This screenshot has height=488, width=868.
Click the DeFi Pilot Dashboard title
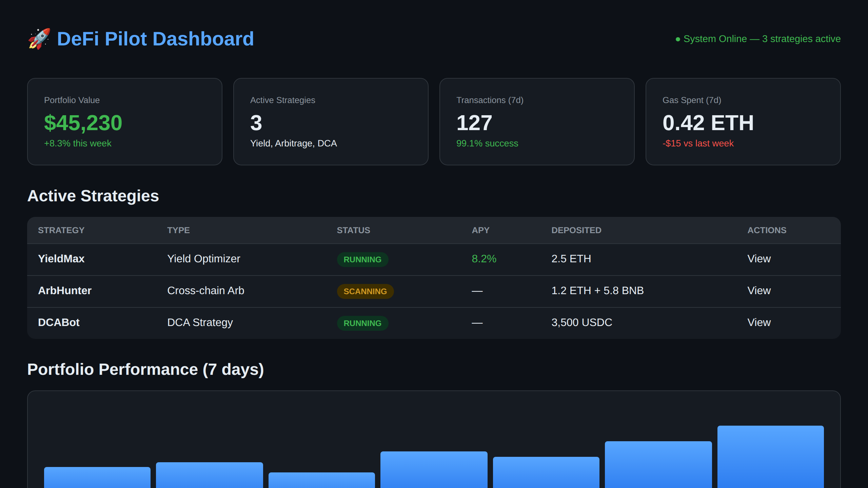[x=155, y=39]
